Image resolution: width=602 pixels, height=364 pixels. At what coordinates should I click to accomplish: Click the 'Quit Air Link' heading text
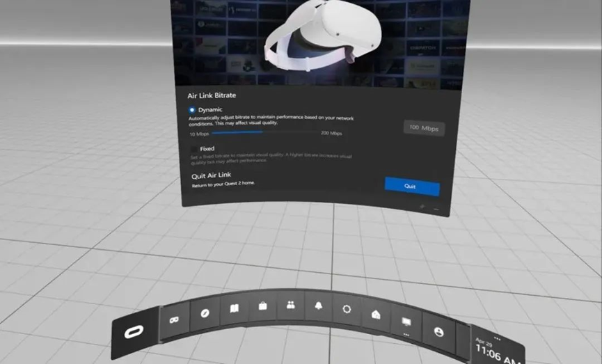(x=211, y=175)
